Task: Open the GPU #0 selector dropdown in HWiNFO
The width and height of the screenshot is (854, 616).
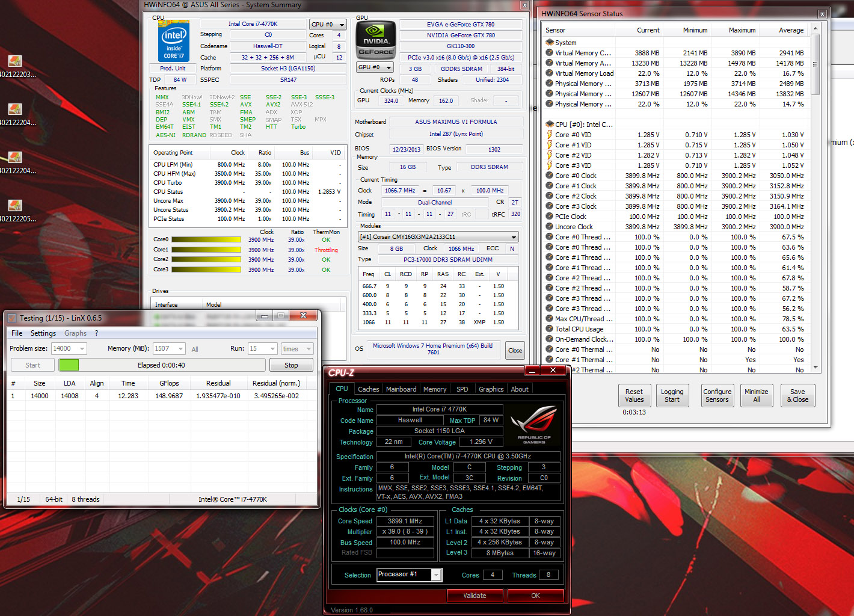Action: 375,67
